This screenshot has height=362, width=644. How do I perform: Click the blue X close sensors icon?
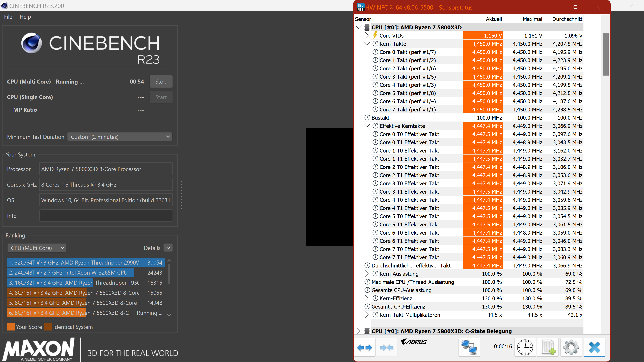594,347
